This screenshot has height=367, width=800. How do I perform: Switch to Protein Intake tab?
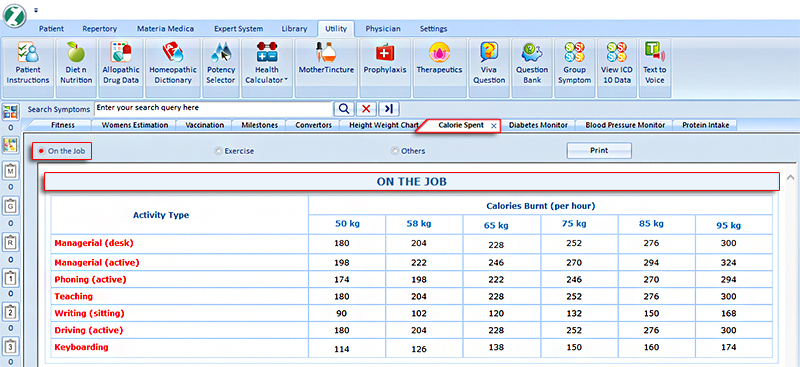click(706, 125)
